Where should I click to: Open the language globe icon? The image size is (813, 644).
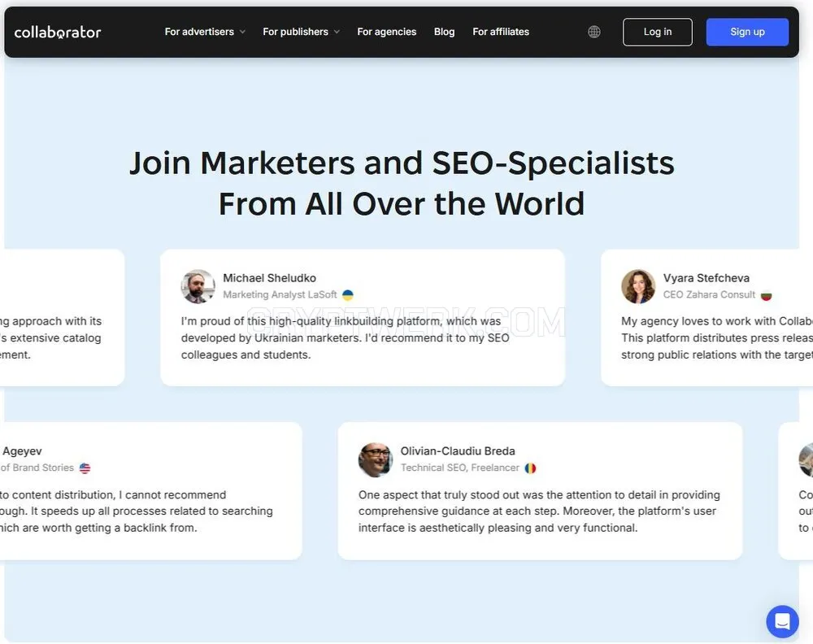[x=594, y=33]
